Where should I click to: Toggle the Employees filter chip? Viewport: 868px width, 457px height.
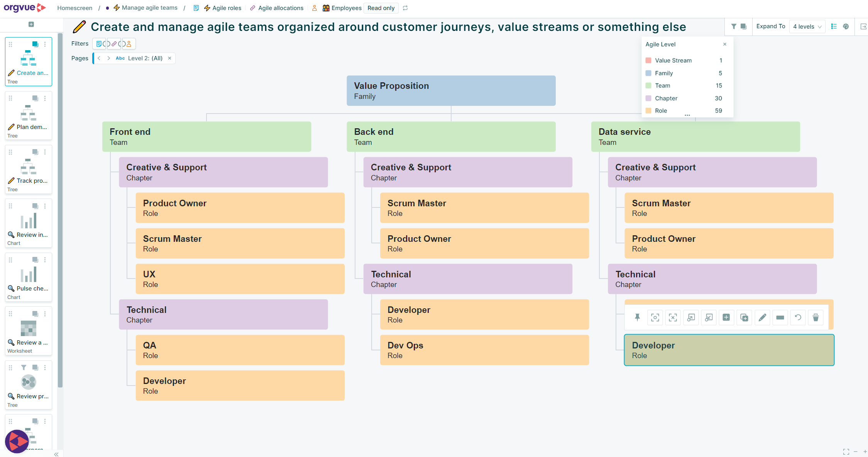click(x=129, y=44)
